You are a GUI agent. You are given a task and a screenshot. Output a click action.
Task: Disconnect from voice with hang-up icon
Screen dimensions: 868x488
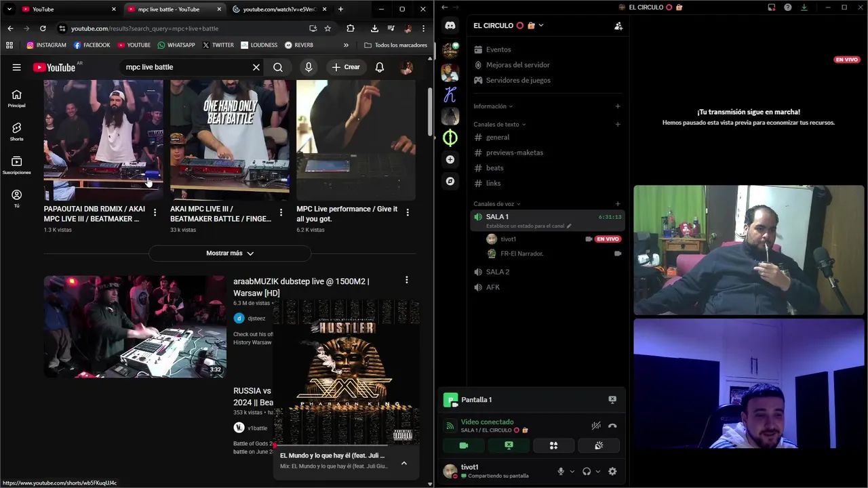pos(612,426)
